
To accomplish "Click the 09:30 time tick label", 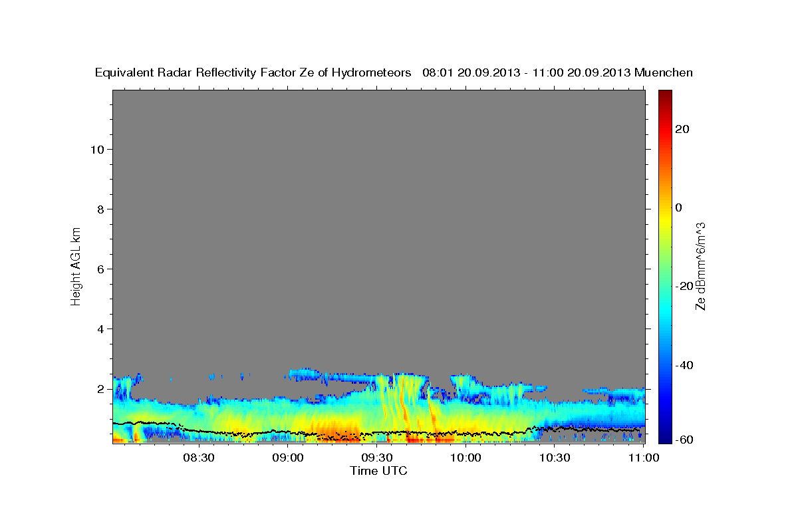I will tap(376, 458).
